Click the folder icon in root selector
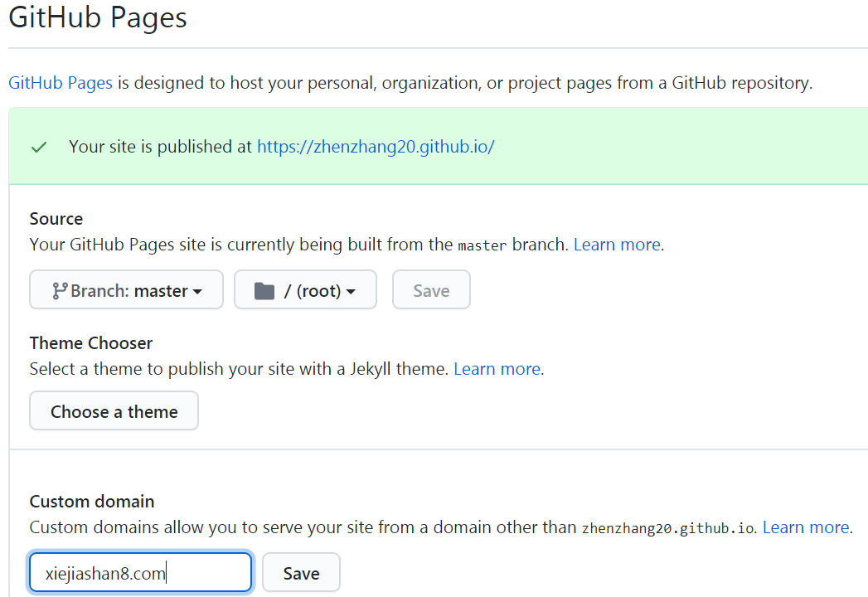 (x=264, y=291)
